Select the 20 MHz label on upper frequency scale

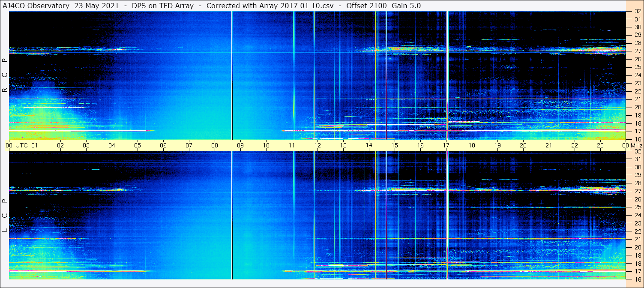(x=638, y=107)
